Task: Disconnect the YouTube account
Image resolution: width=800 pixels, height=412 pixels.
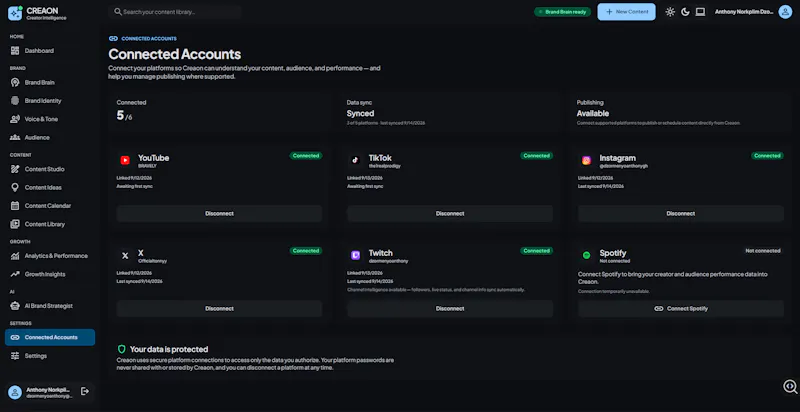Action: pyautogui.click(x=219, y=214)
